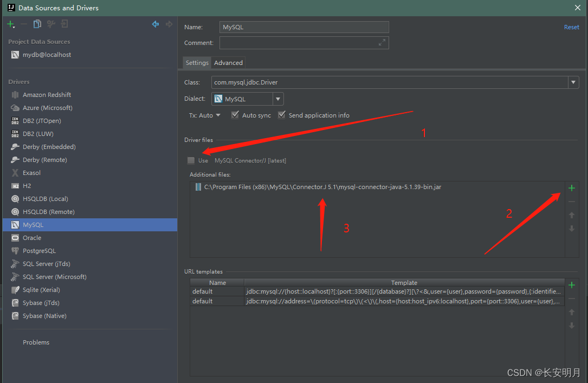This screenshot has width=588, height=383.
Task: Move the driver file up
Action: (x=572, y=215)
